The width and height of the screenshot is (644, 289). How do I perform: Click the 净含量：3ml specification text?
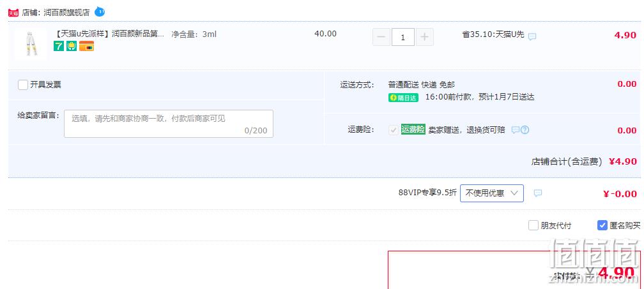pyautogui.click(x=194, y=34)
